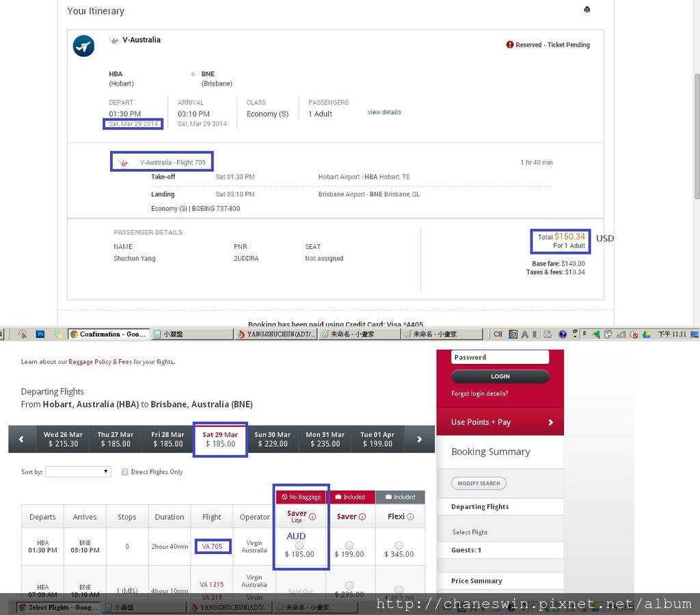Click the Google Drive tray icon
Screen dimensions: 700x615
point(646,334)
